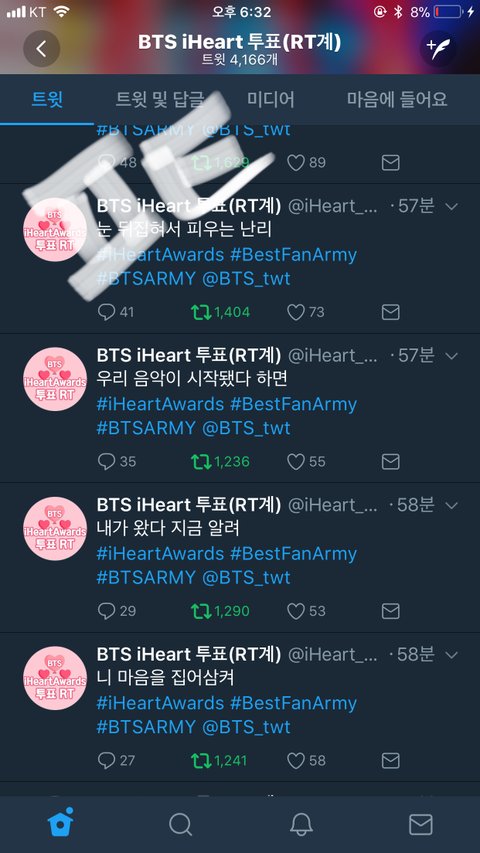480x853 pixels.
Task: Open @BTS_twt mention in '우리 음악이' tweet
Action: click(x=247, y=428)
